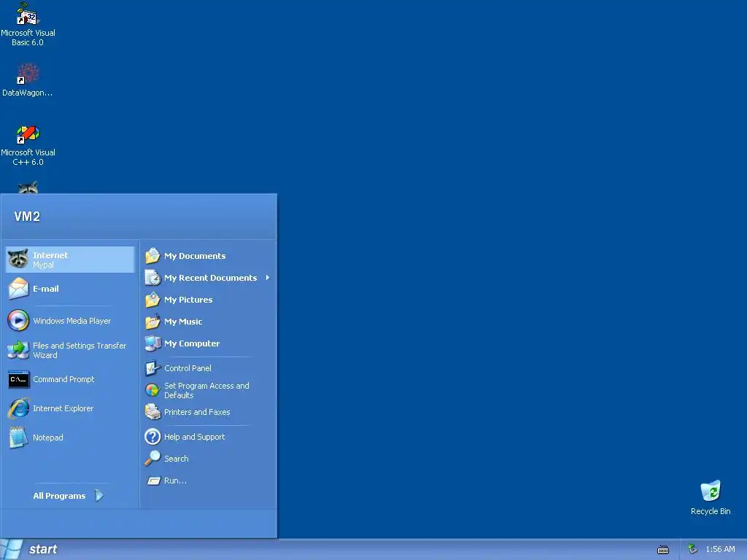Click the My Music folder icon
Viewport: 747px width, 560px height.
click(152, 322)
